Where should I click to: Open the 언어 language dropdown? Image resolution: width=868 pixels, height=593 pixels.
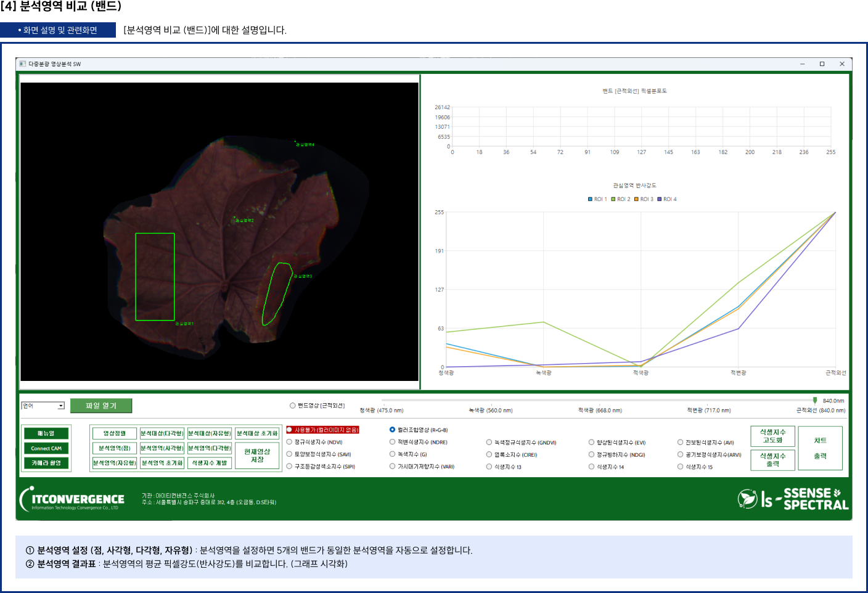pyautogui.click(x=61, y=406)
